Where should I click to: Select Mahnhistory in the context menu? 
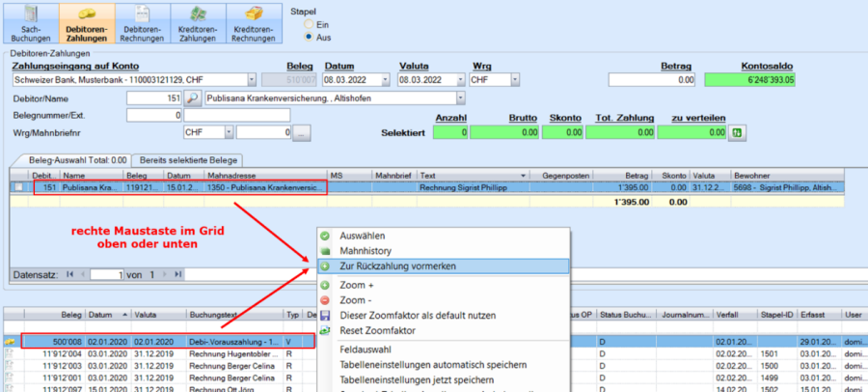click(x=365, y=250)
